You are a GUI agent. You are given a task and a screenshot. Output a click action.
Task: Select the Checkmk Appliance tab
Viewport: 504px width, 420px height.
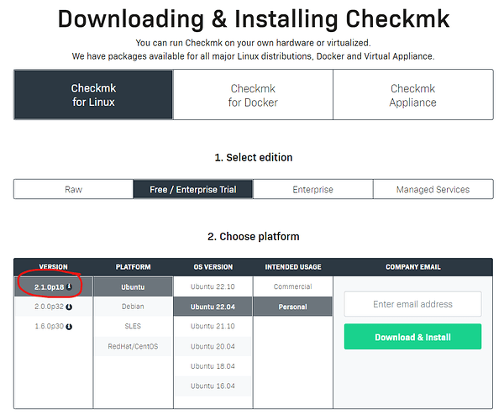412,95
